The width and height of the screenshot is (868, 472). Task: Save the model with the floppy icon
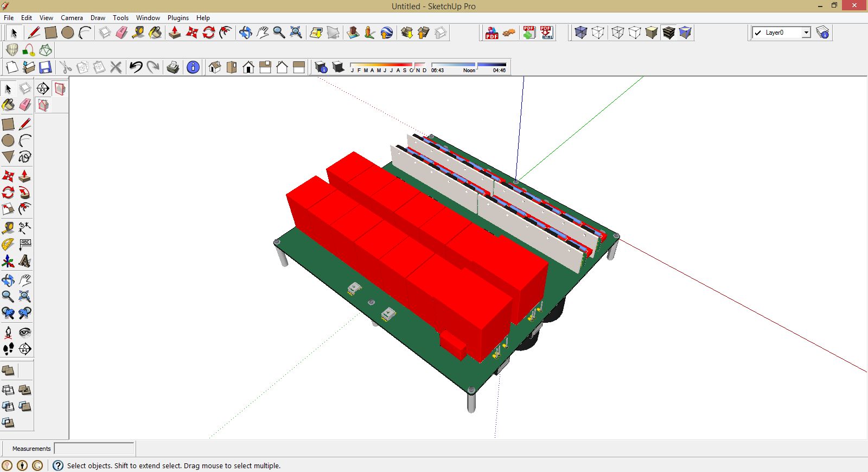click(46, 67)
